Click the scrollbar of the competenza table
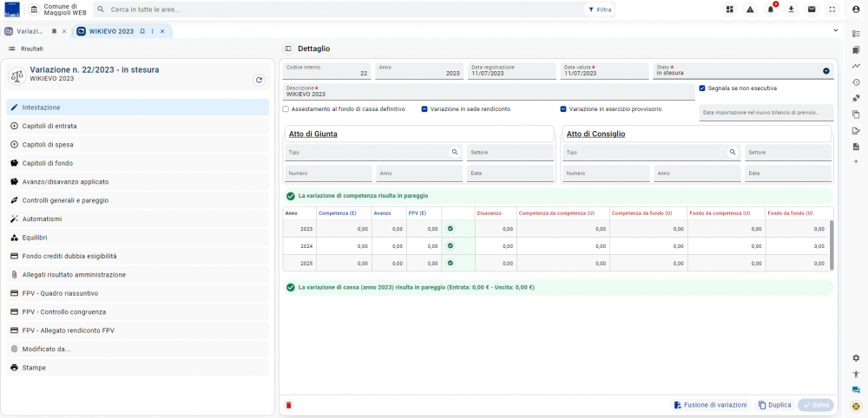 (832, 244)
